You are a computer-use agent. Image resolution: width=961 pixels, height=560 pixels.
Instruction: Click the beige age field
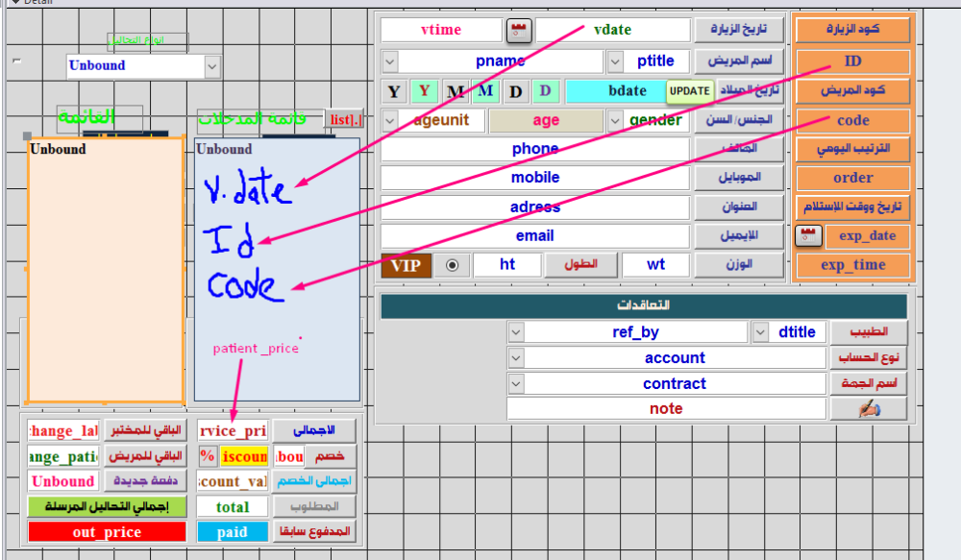(x=546, y=120)
